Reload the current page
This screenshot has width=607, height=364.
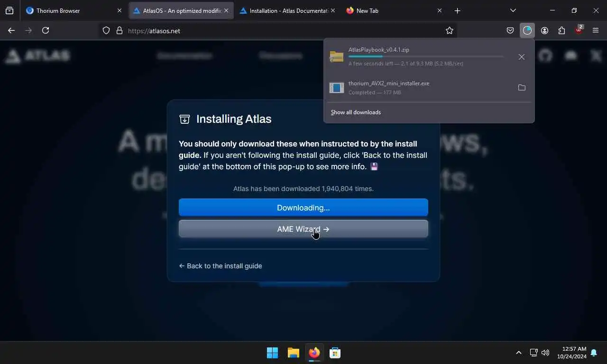46,30
